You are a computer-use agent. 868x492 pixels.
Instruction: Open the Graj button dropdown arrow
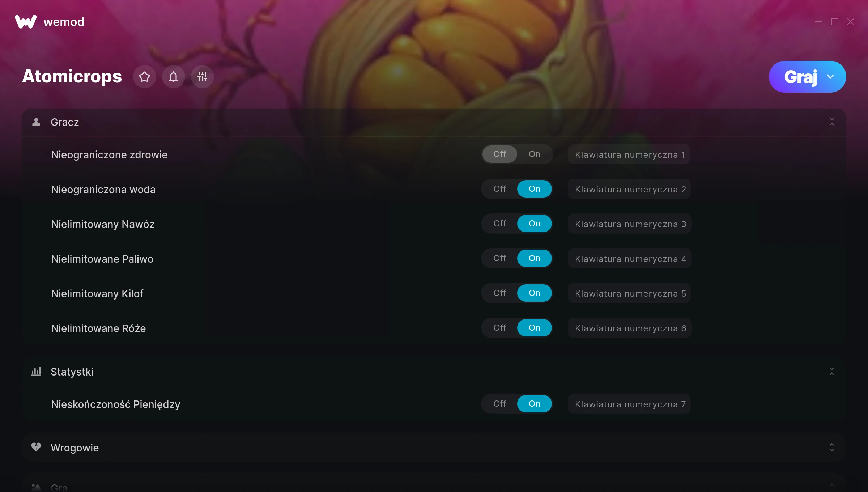point(830,77)
